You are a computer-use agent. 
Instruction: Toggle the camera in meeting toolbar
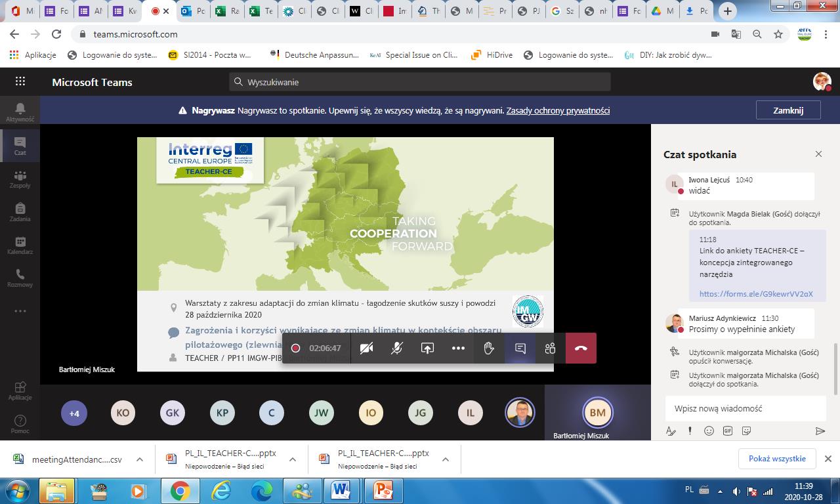[366, 348]
